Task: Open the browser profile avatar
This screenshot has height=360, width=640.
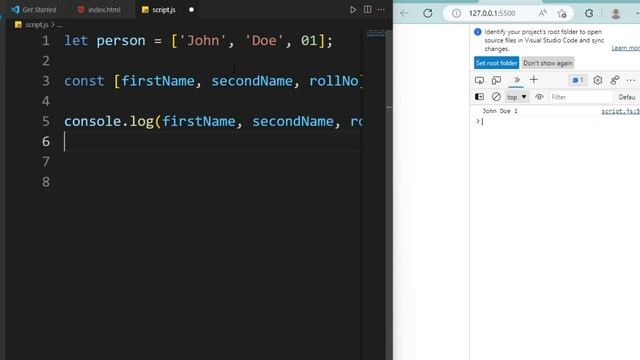Action: (x=616, y=13)
